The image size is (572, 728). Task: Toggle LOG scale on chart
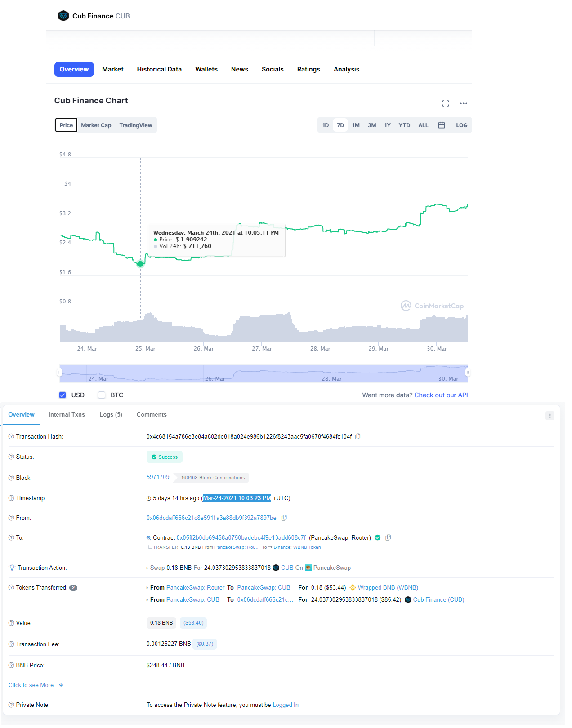[461, 125]
